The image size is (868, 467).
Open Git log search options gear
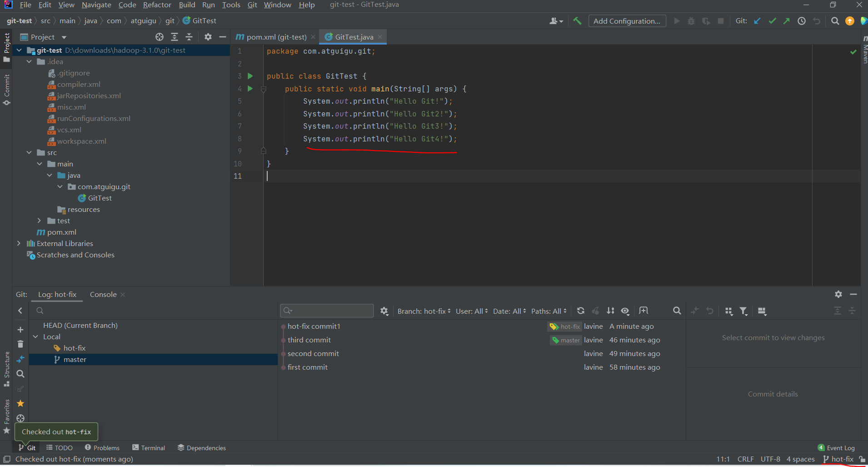(x=384, y=311)
